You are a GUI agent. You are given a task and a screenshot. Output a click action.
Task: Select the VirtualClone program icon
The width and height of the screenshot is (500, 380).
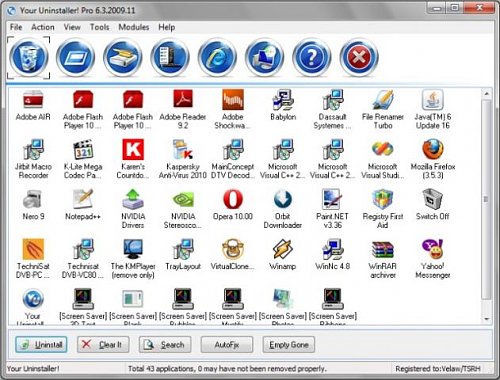(x=233, y=249)
